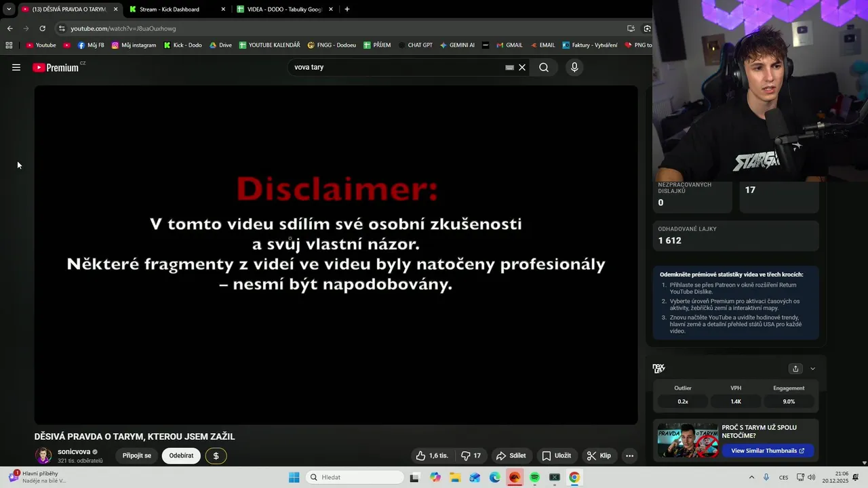Dislike the video showing 17
868x488 pixels.
point(471,455)
